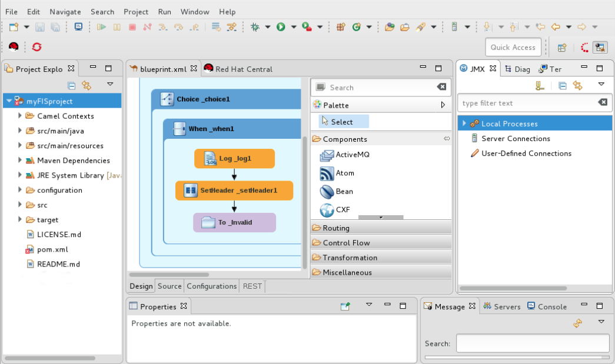
Task: Expand Local Processes in JMX view
Action: pos(464,123)
